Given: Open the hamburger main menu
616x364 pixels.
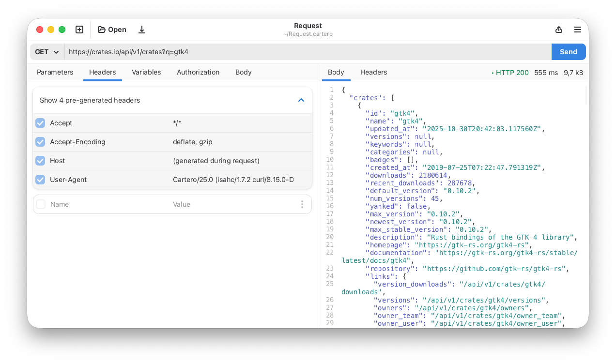Looking at the screenshot, I should pos(577,30).
